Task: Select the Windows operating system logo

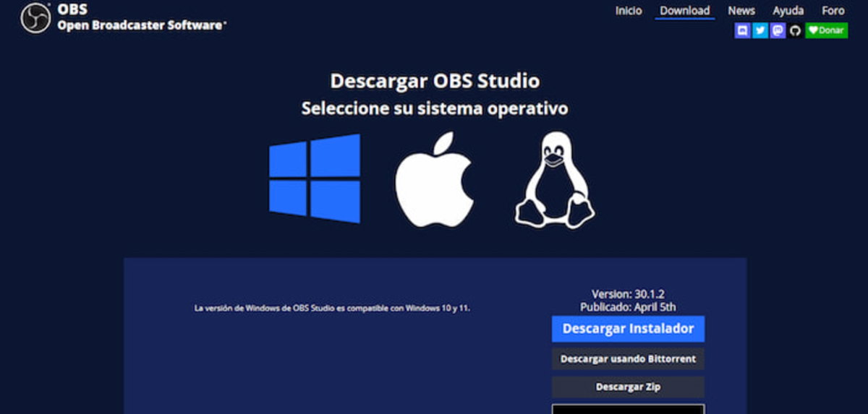Action: coord(315,178)
